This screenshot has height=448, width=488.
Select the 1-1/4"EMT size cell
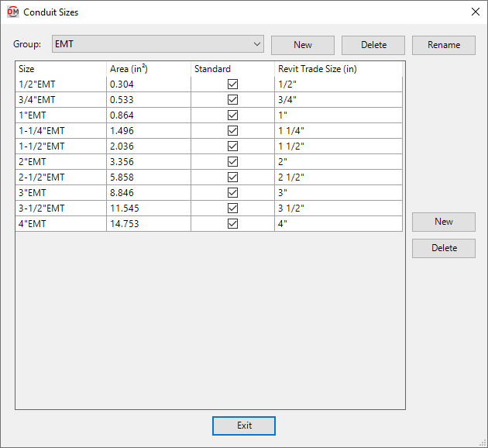point(60,131)
